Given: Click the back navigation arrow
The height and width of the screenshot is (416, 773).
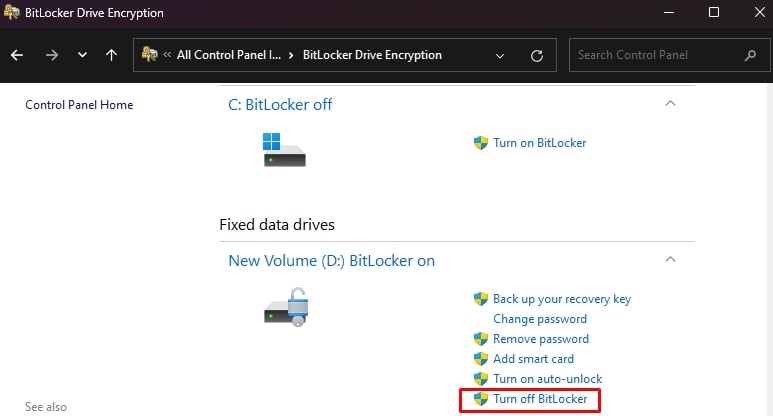Looking at the screenshot, I should coord(17,55).
